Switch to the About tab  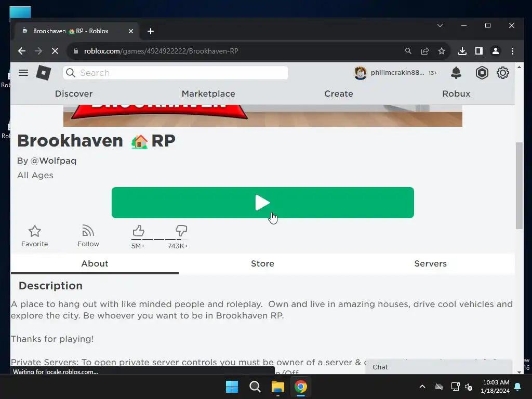point(95,263)
